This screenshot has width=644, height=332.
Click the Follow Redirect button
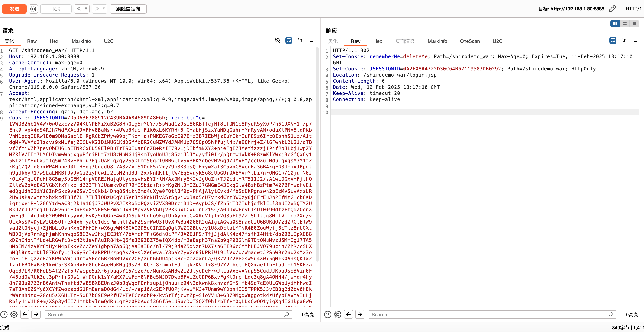(128, 9)
